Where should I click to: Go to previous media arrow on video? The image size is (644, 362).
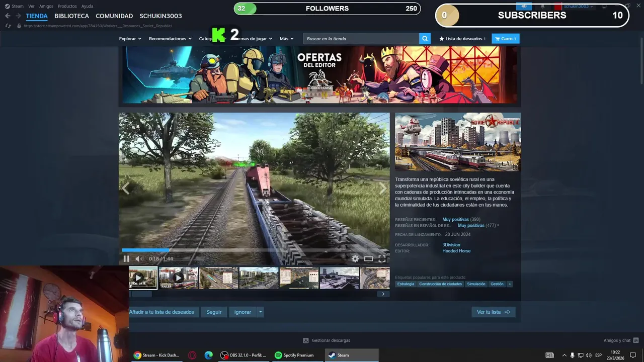(126, 189)
